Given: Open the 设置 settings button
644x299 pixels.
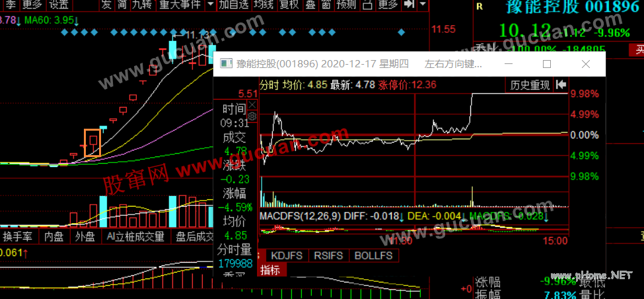Looking at the screenshot, I should (x=58, y=5).
